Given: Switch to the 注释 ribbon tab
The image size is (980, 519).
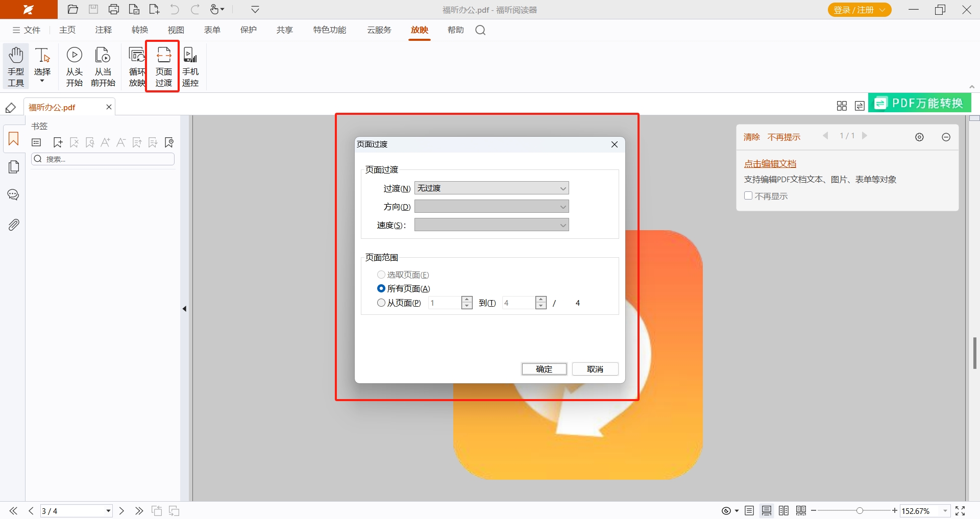Looking at the screenshot, I should click(103, 30).
